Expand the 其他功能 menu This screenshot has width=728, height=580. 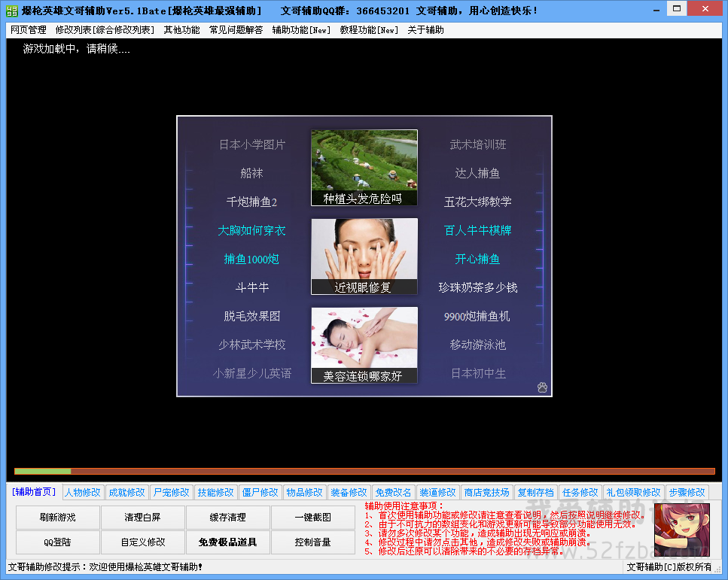click(x=182, y=30)
